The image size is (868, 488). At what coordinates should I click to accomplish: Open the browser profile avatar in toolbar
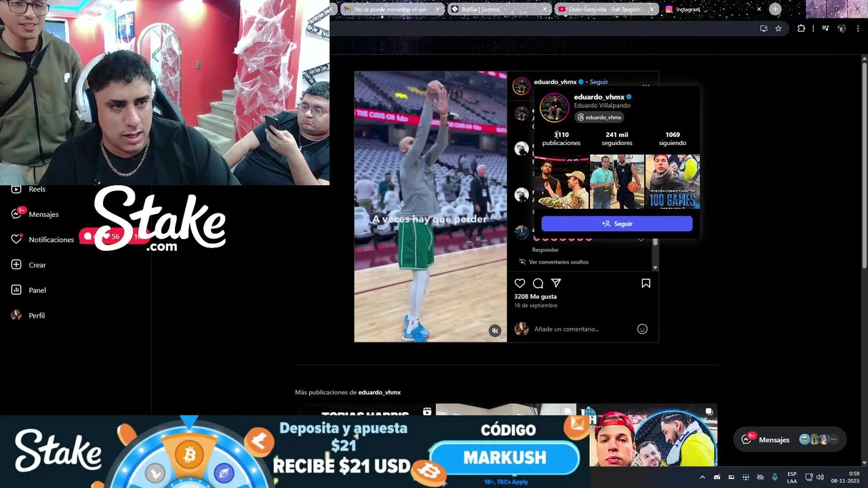click(842, 28)
